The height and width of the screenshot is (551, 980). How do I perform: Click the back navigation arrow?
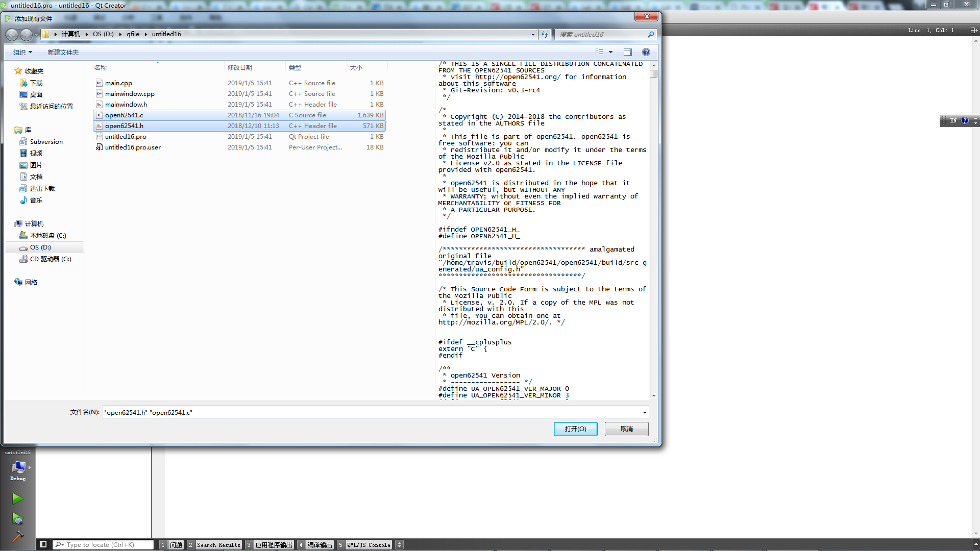tap(12, 34)
